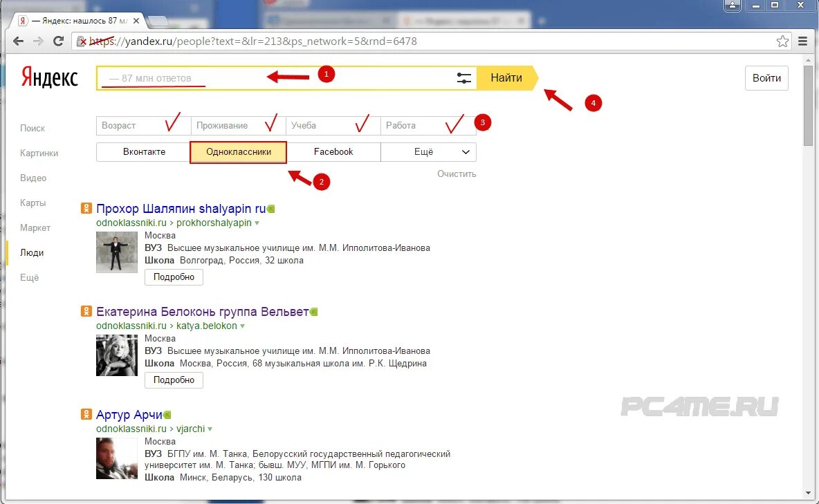Expand sidebar Ещё item
This screenshot has width=819, height=504.
click(x=29, y=277)
